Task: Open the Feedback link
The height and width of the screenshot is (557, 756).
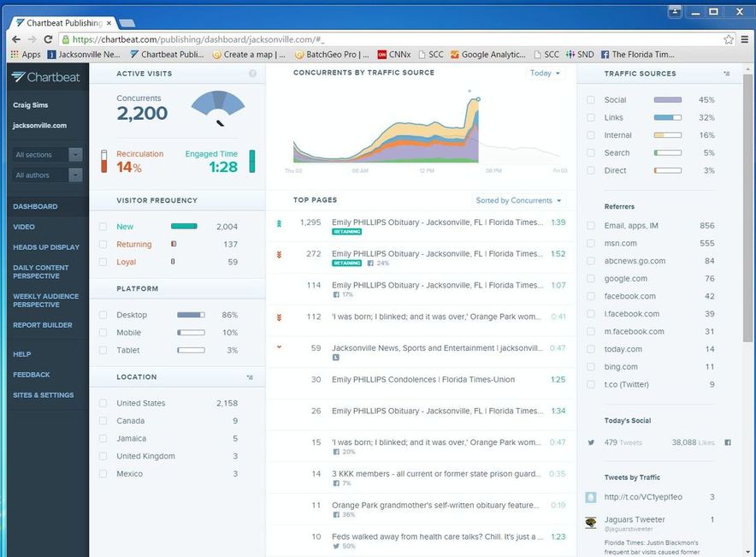Action: (x=32, y=375)
